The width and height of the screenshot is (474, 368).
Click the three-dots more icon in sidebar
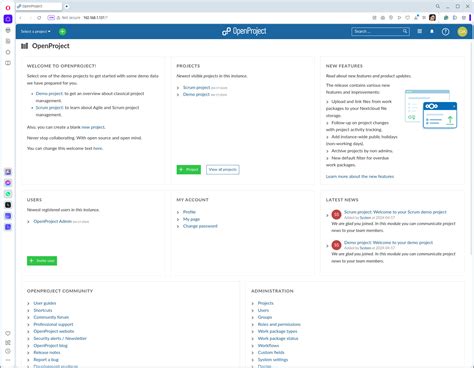click(8, 360)
